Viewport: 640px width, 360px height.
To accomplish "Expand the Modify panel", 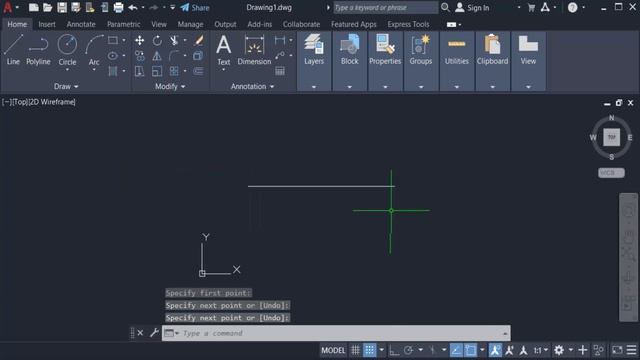I will pyautogui.click(x=170, y=87).
